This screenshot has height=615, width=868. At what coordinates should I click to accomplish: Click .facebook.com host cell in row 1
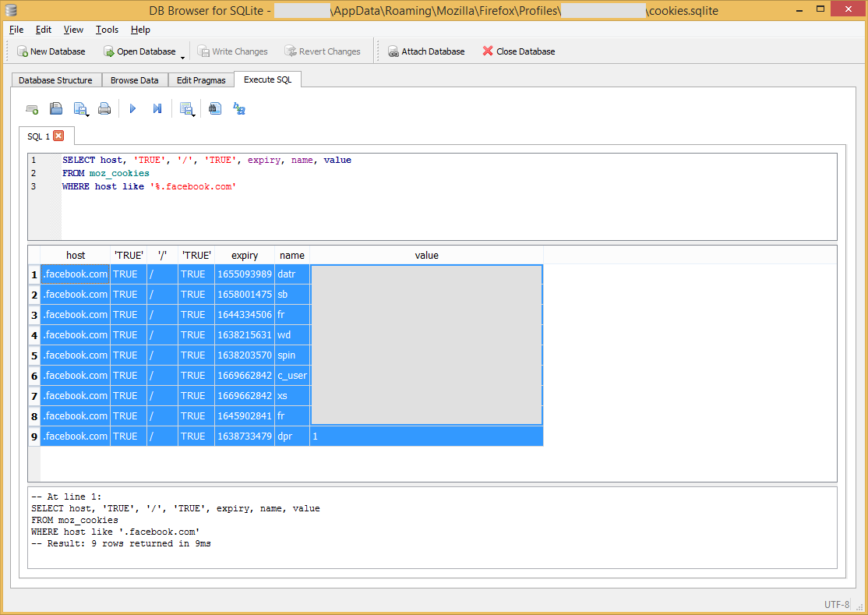pos(76,274)
